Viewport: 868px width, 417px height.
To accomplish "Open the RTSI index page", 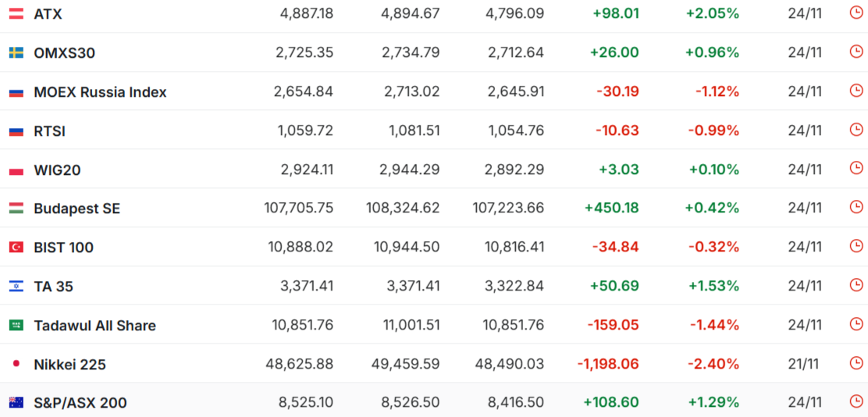I will point(49,131).
